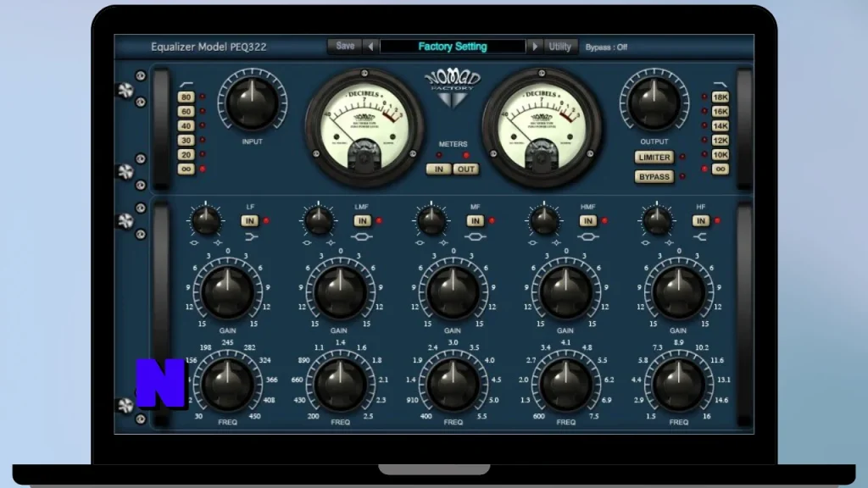
Task: Select the 18K low-pass filter button
Action: 721,97
